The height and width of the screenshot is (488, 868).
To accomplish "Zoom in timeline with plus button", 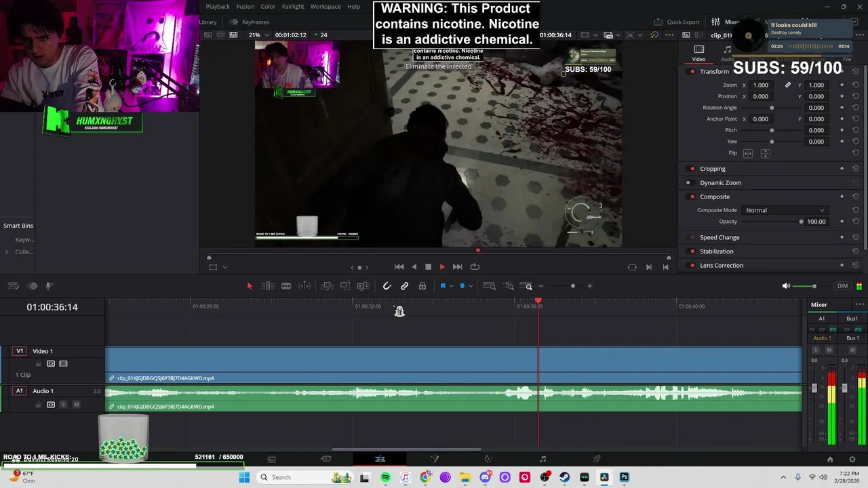I will tap(589, 286).
